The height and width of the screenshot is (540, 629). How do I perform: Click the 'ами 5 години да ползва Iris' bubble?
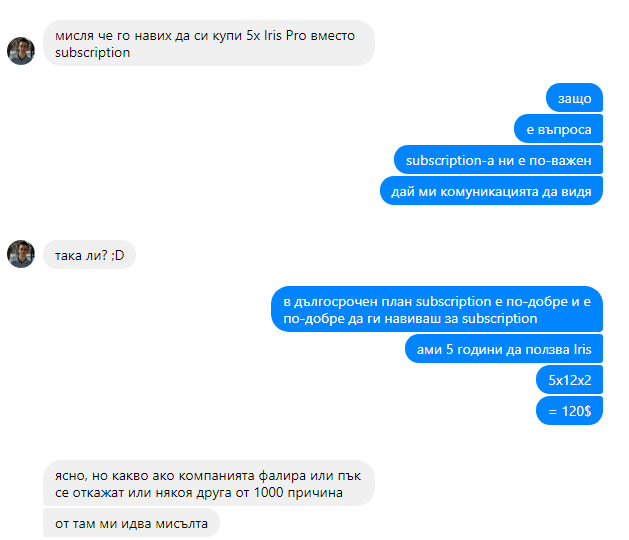pos(504,349)
